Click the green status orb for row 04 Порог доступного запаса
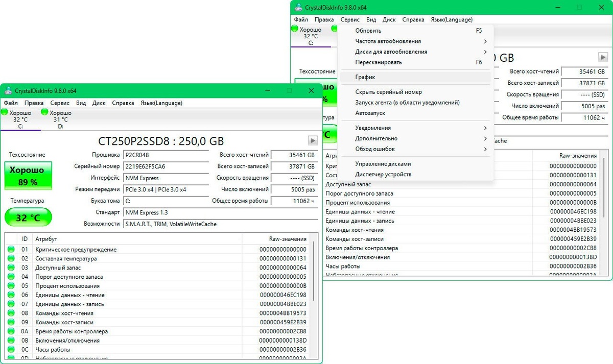This screenshot has height=364, width=613. pyautogui.click(x=11, y=277)
